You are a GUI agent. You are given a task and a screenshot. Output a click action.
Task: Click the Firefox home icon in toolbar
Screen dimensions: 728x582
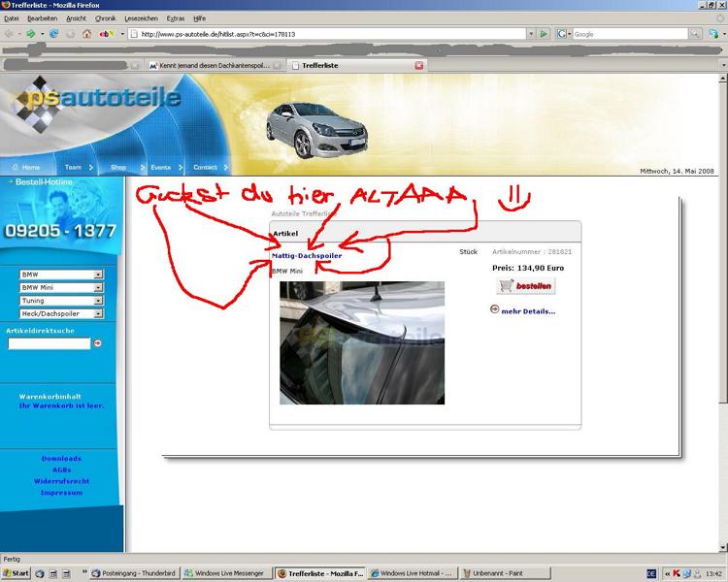86,34
